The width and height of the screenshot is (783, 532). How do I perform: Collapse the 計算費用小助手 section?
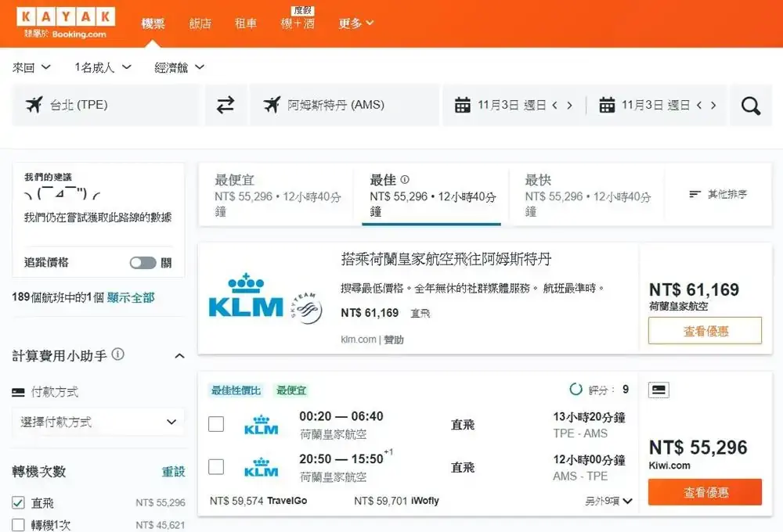(x=180, y=356)
